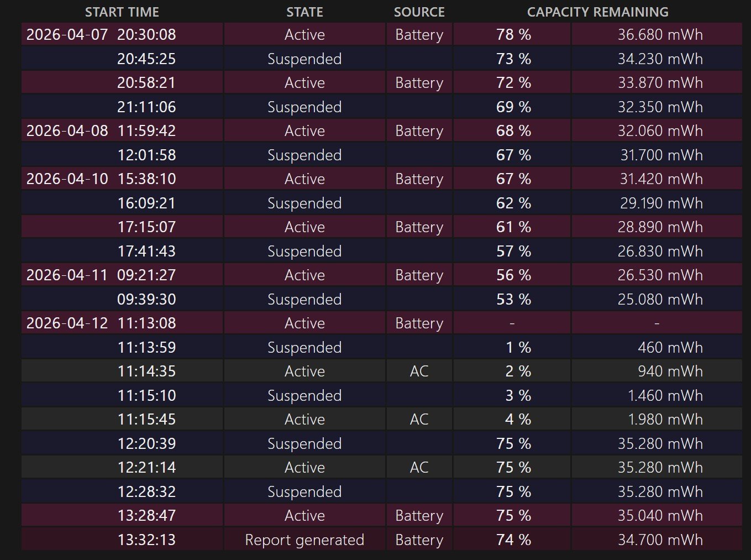Click the SOURCE column header

pos(419,12)
